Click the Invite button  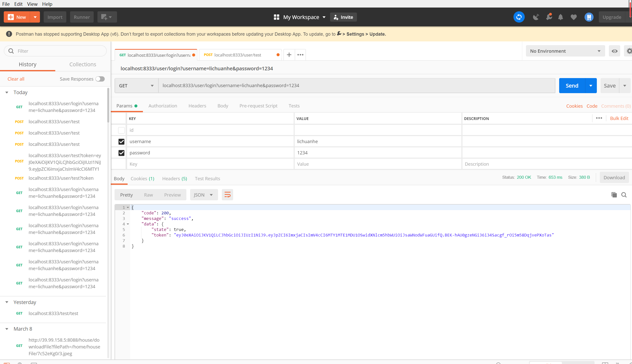coord(343,17)
